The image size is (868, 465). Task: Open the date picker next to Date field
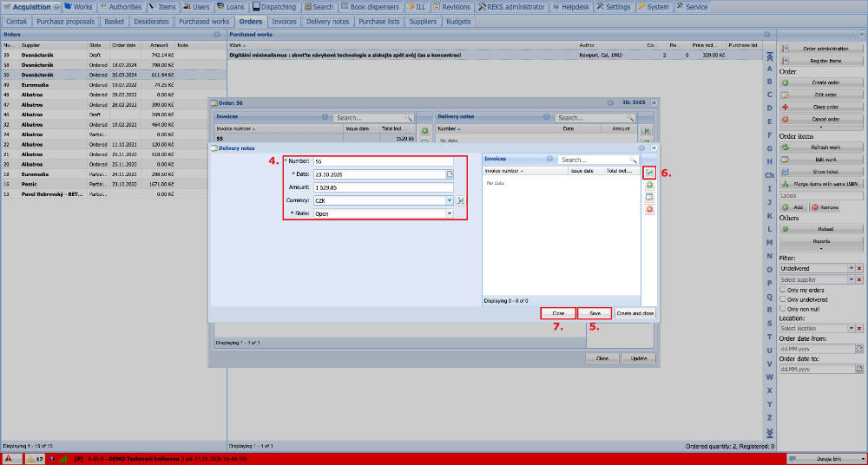[450, 174]
